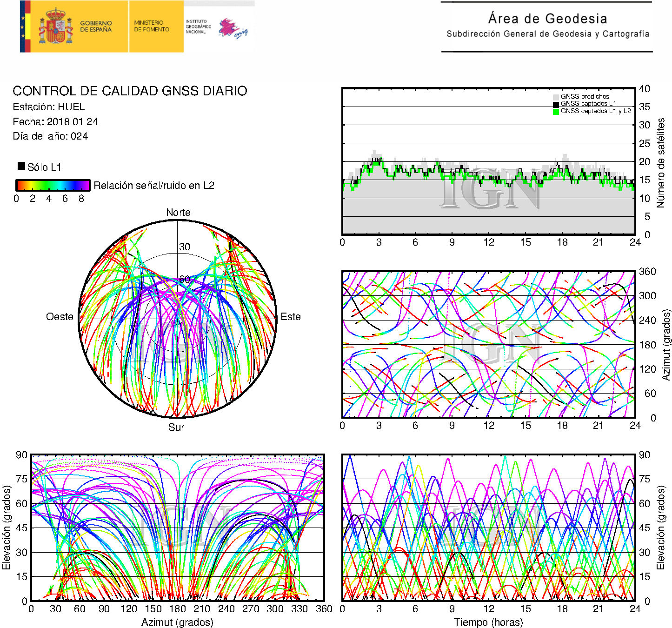Click Subdirección General de Geodesia y Cartografía text

point(547,34)
